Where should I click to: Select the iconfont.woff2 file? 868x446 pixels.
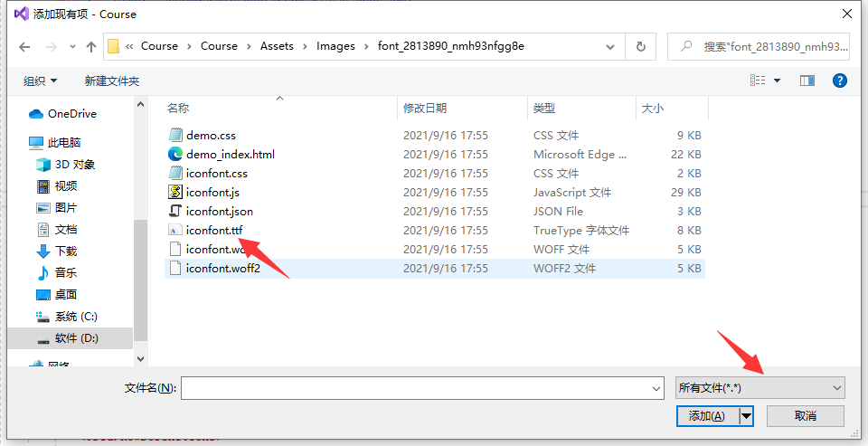click(x=223, y=268)
